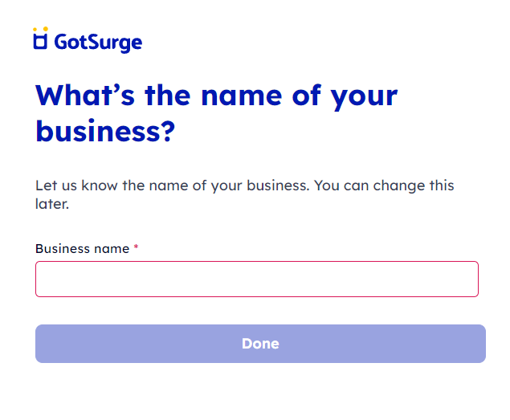Focus the Business name input field

click(x=257, y=279)
